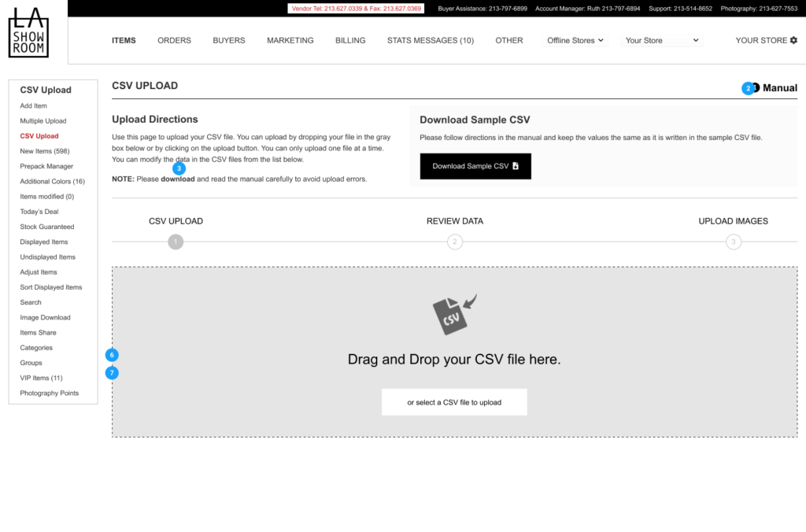Open New Items (598) in sidebar
The height and width of the screenshot is (532, 806).
coord(45,151)
